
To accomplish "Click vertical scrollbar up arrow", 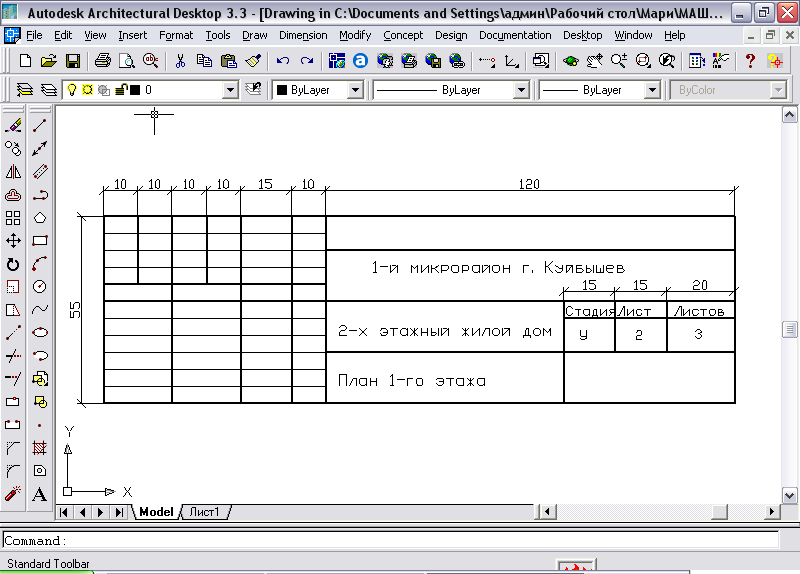I will [x=789, y=115].
